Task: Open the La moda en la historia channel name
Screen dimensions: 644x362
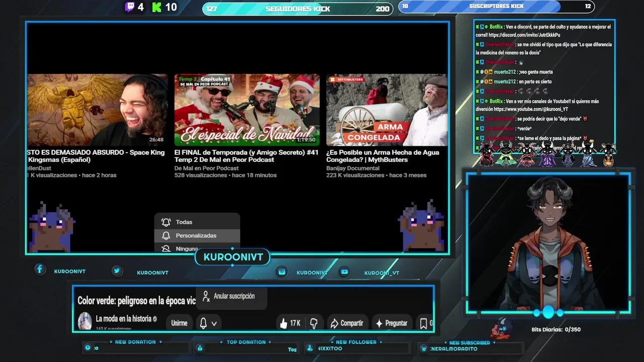Action: click(x=123, y=319)
